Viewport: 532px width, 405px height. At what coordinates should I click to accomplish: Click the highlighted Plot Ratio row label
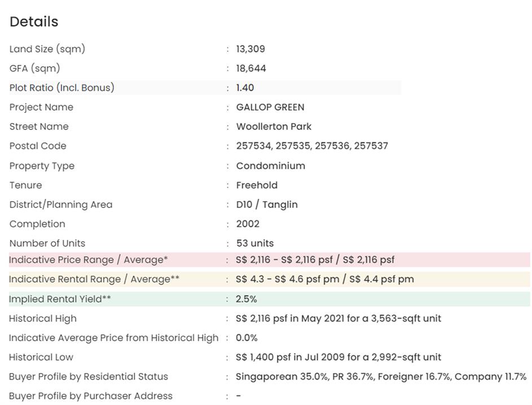(61, 88)
